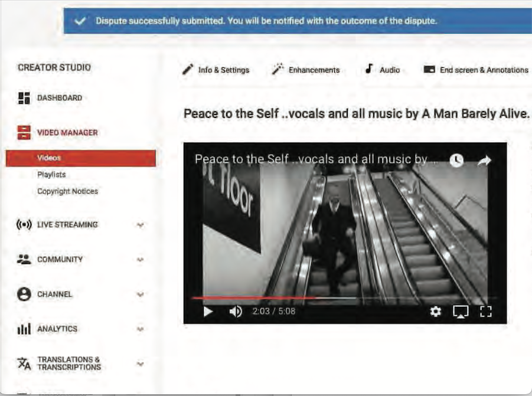Open the Analytics bar chart icon
Viewport: 532px width, 396px height.
tap(24, 329)
